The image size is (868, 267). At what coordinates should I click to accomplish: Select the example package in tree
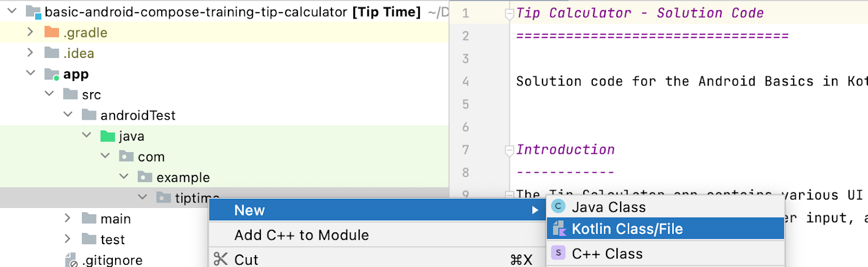pos(183,178)
